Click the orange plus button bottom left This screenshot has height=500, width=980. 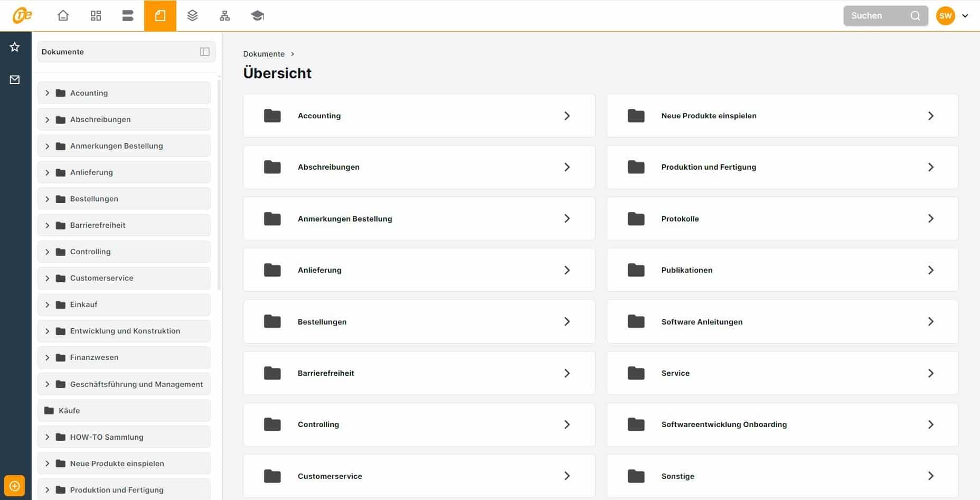click(x=14, y=486)
